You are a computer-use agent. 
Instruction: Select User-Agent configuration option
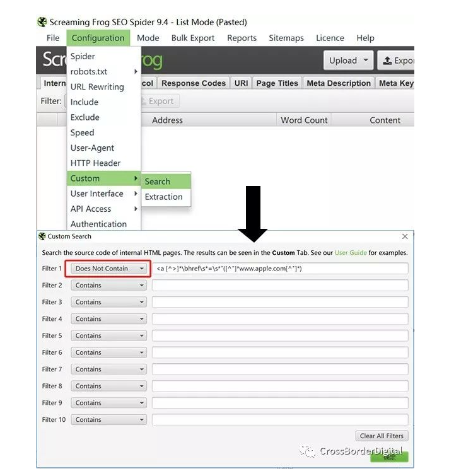pos(104,148)
